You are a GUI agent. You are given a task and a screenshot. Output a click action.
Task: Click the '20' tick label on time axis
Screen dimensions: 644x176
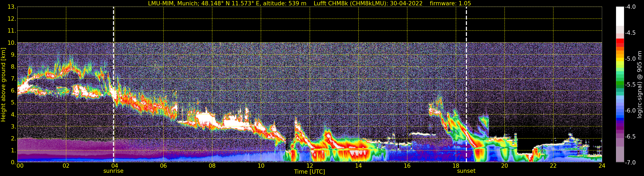pos(505,166)
